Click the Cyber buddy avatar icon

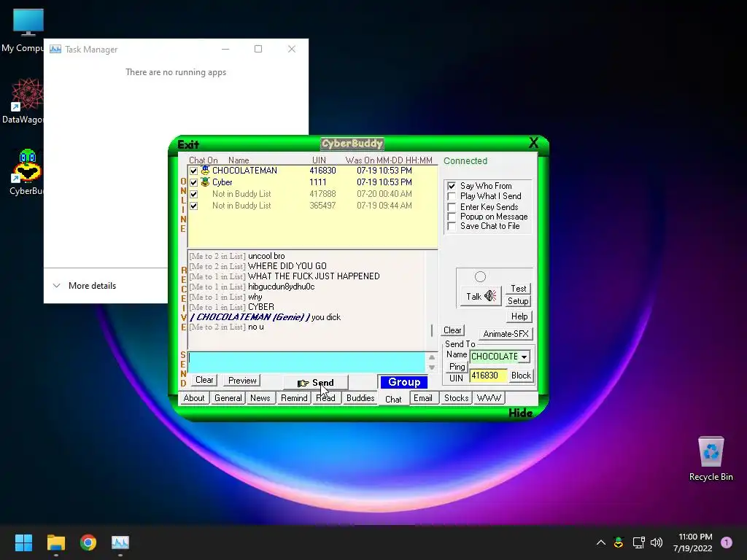tap(205, 182)
